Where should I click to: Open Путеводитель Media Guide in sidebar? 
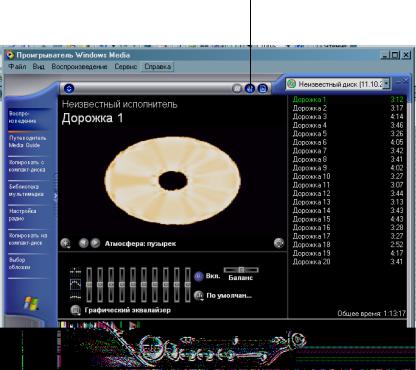click(x=28, y=142)
